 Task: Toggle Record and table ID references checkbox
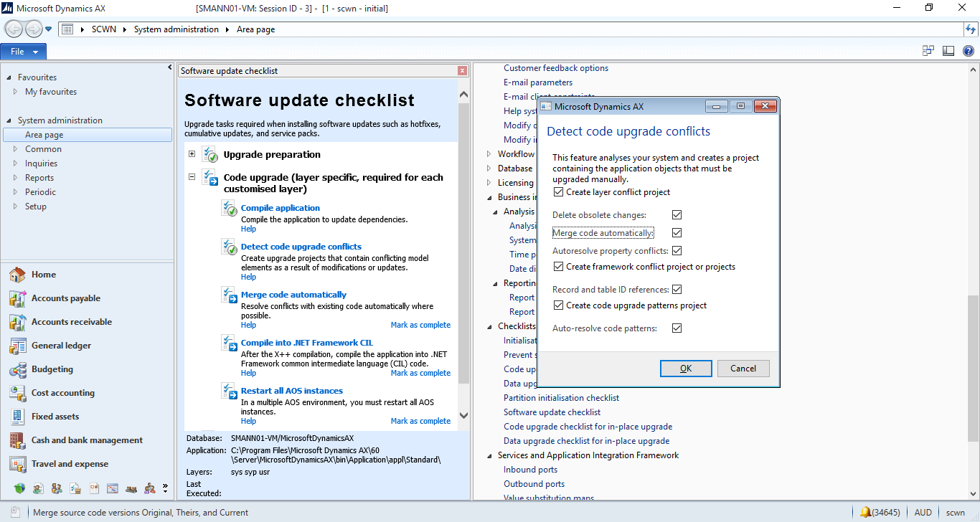click(677, 290)
